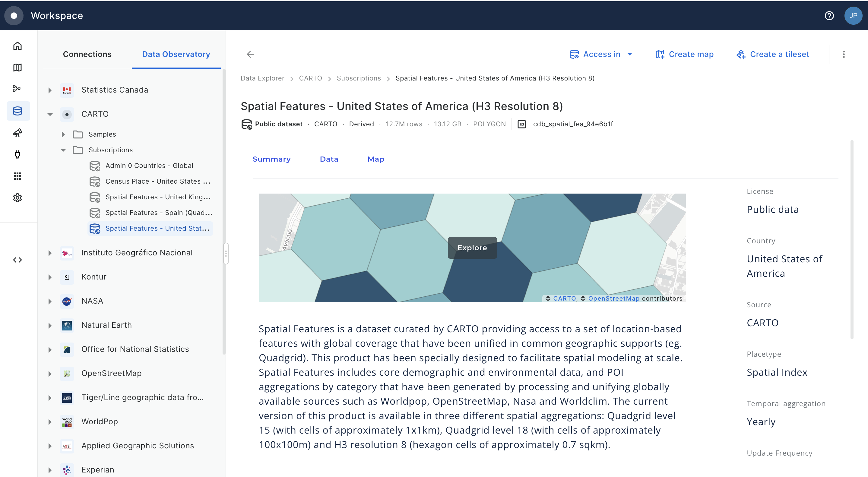Image resolution: width=868 pixels, height=477 pixels.
Task: Switch to the Data Observatory tab
Action: (x=176, y=54)
